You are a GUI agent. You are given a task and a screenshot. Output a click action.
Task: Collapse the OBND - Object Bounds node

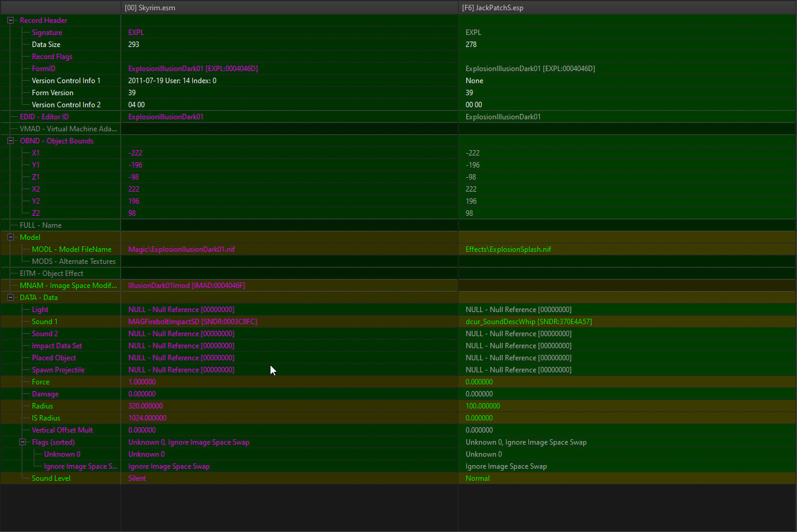(x=10, y=141)
